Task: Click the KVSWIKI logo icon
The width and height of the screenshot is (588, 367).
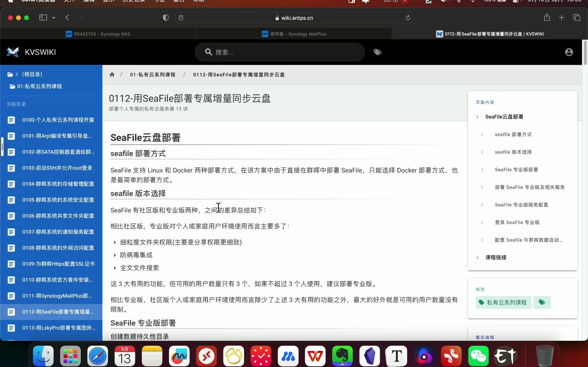Action: coord(13,52)
